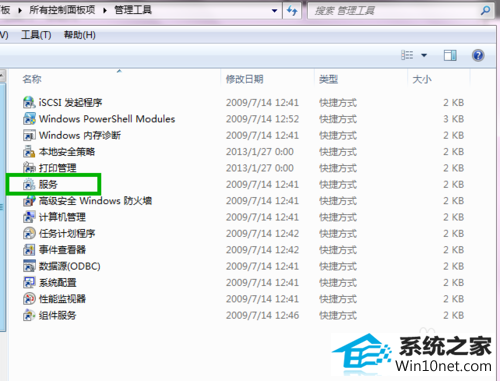Click the 快捷方式 type in 服务 row
The width and height of the screenshot is (500, 381).
point(338,184)
